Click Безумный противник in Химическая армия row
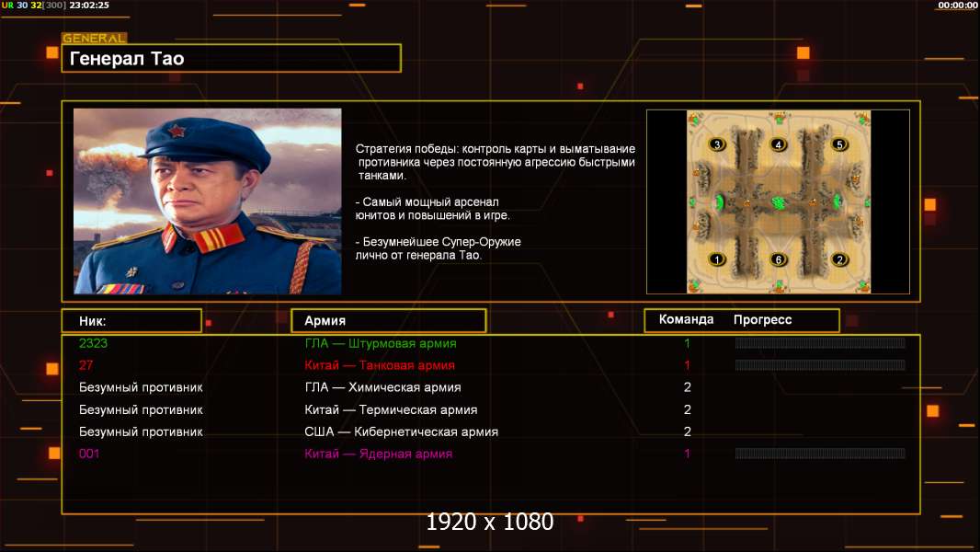This screenshot has height=552, width=980. point(141,387)
